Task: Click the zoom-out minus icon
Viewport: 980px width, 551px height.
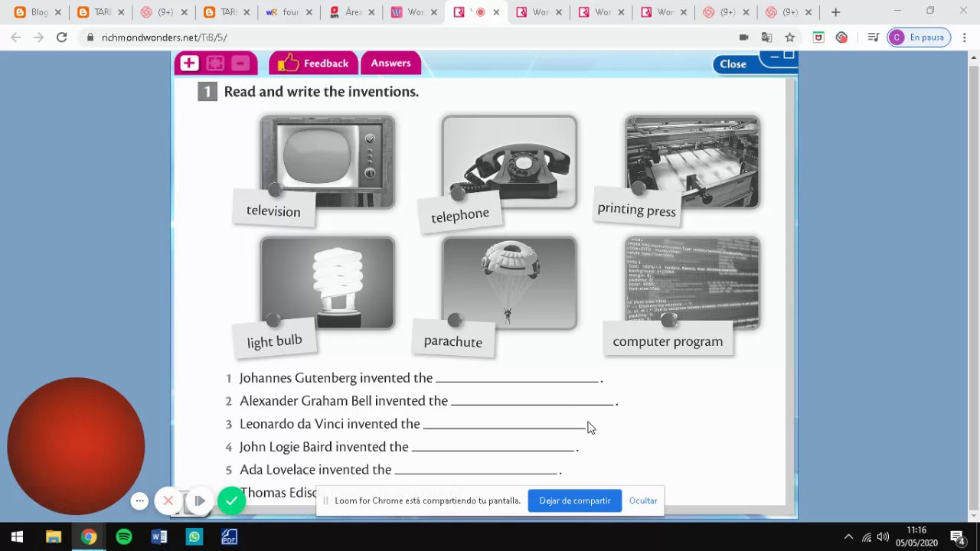Action: [240, 64]
